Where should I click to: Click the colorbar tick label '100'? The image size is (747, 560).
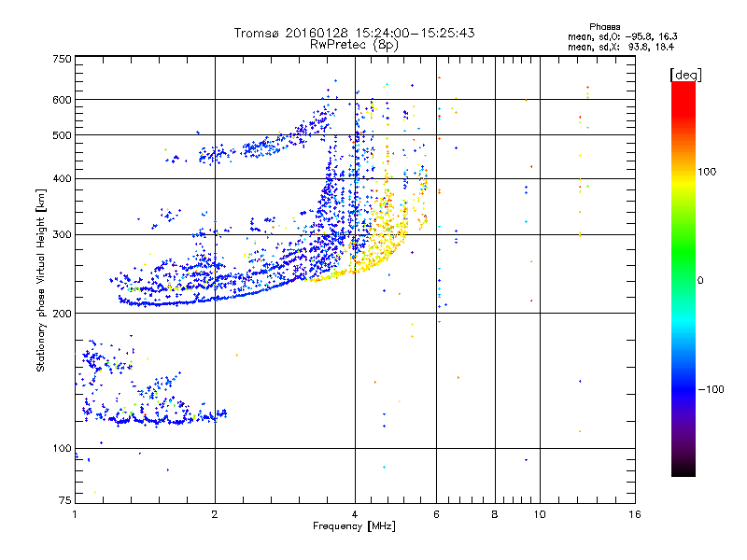coord(707,172)
